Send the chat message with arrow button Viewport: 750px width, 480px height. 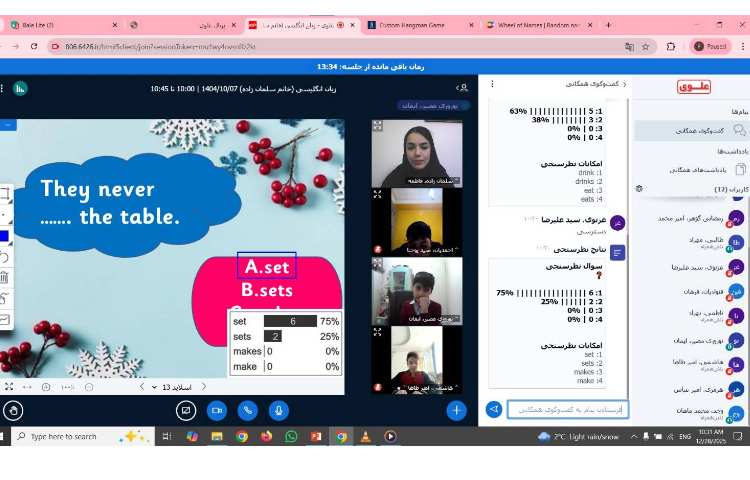click(x=493, y=409)
